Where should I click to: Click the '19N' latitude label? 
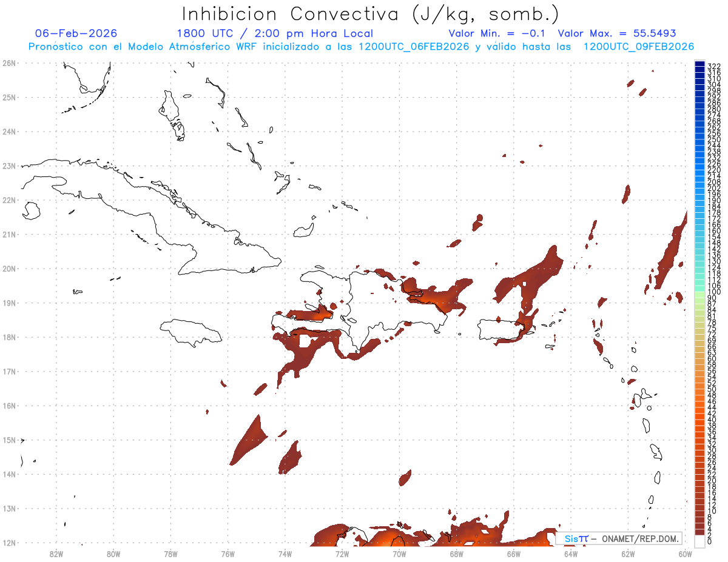8,303
